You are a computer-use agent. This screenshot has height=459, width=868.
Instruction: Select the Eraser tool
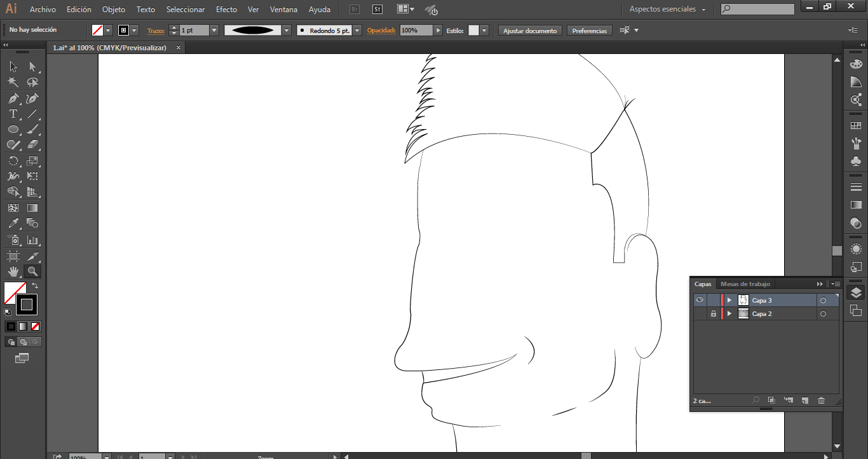[32, 145]
